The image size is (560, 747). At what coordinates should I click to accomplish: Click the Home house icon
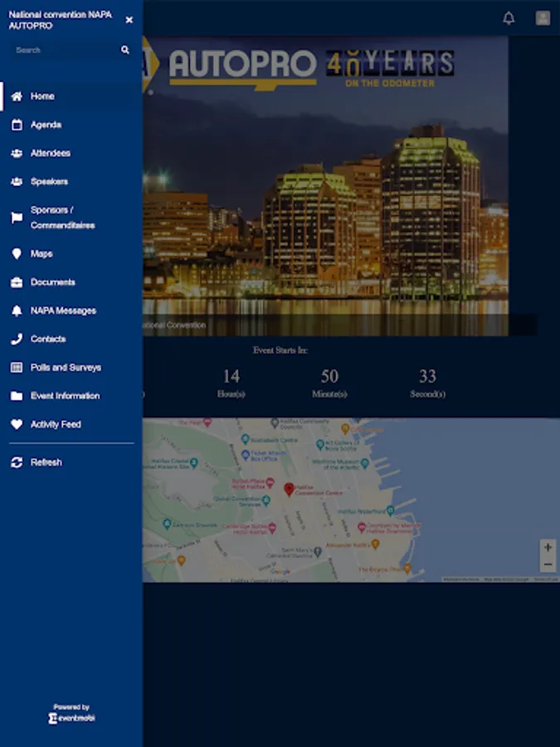click(17, 96)
